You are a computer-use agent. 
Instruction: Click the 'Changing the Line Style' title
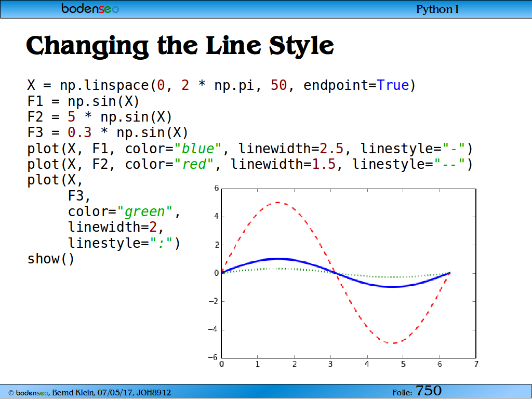click(x=180, y=46)
